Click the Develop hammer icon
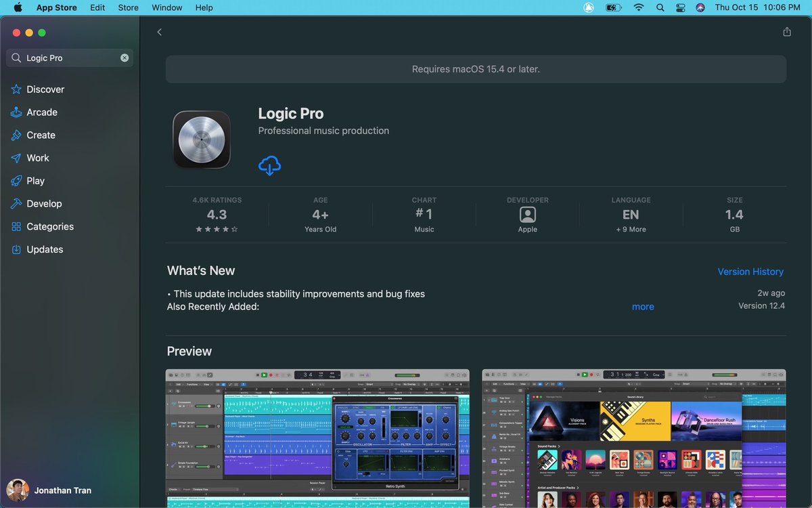The height and width of the screenshot is (508, 812). (x=16, y=204)
